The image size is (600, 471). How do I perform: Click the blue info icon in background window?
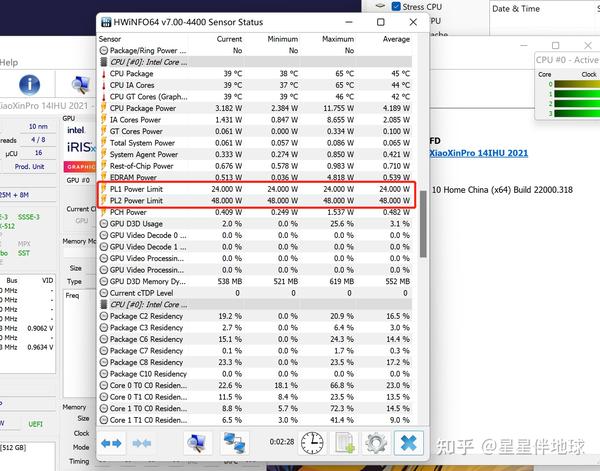click(x=29, y=85)
